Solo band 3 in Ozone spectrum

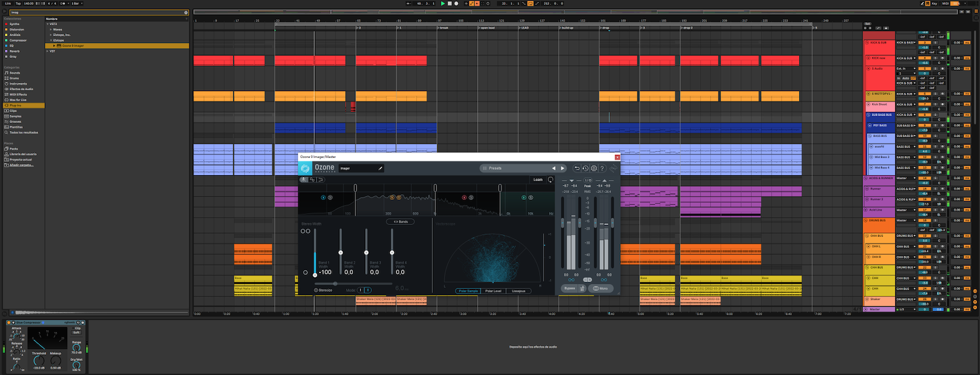pyautogui.click(x=471, y=197)
